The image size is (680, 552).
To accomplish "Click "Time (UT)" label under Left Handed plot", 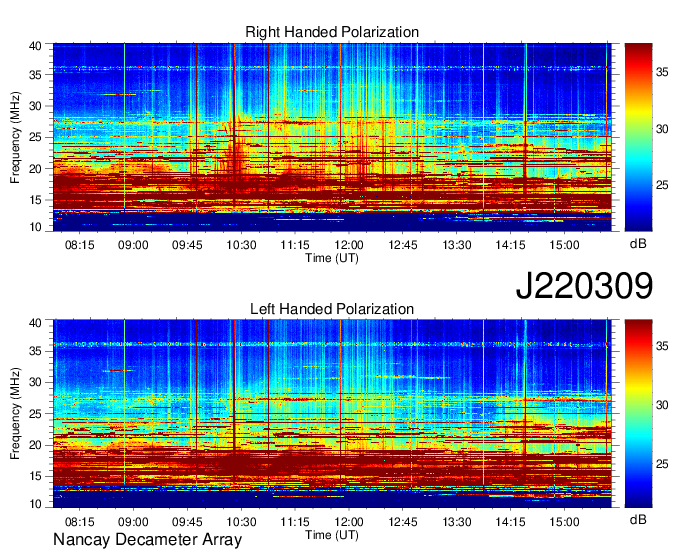I will click(332, 535).
